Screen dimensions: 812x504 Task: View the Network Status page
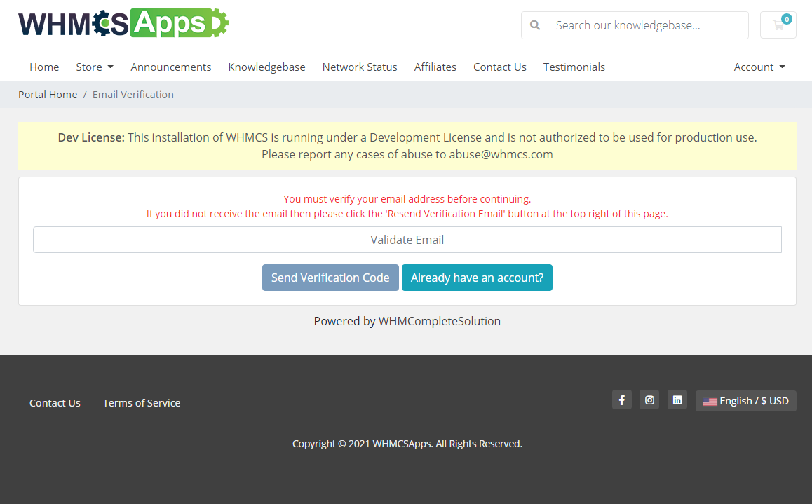[360, 67]
